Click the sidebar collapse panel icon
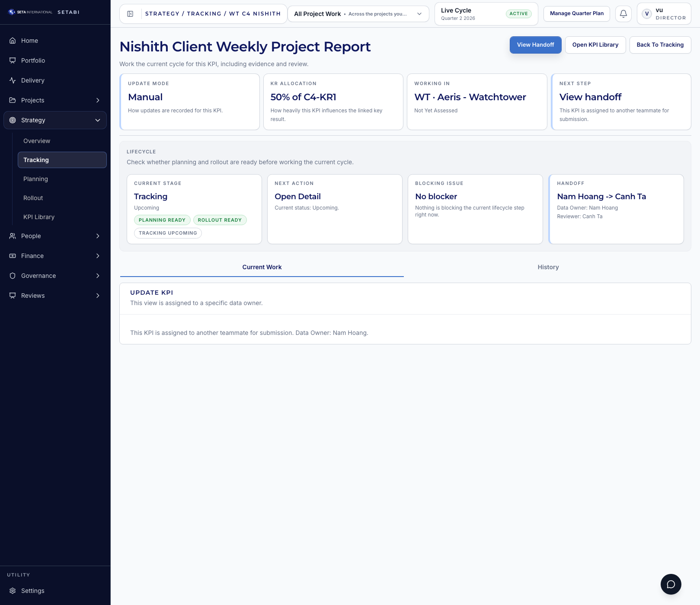700x605 pixels. (x=130, y=14)
